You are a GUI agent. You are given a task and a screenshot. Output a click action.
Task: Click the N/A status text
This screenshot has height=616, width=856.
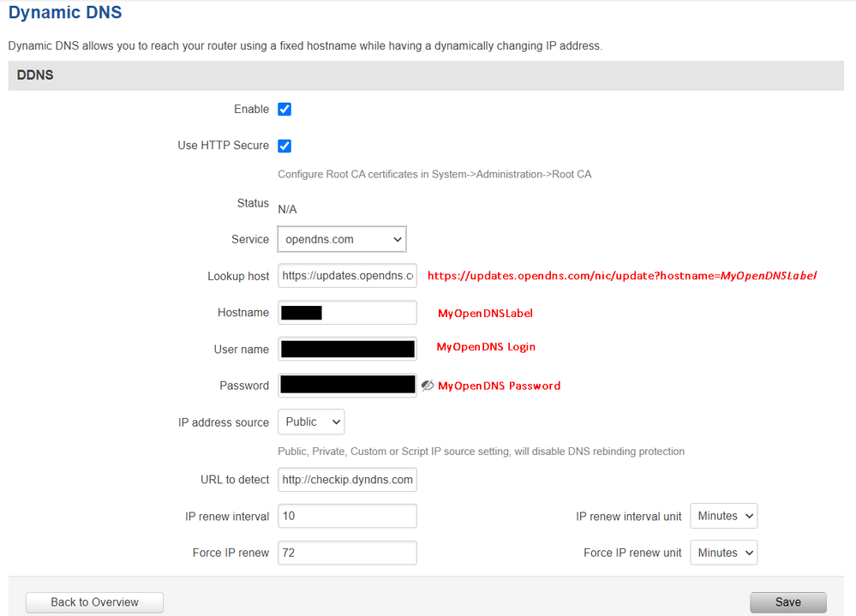(x=287, y=210)
